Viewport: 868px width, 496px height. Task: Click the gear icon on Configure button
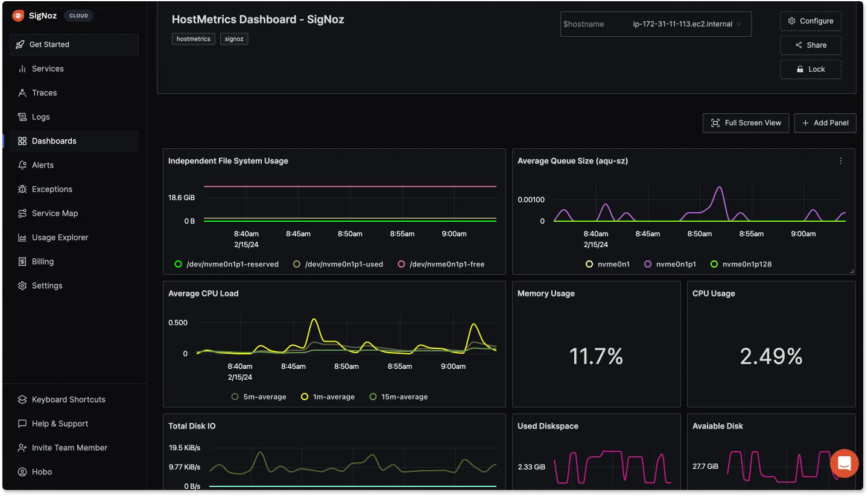click(792, 21)
